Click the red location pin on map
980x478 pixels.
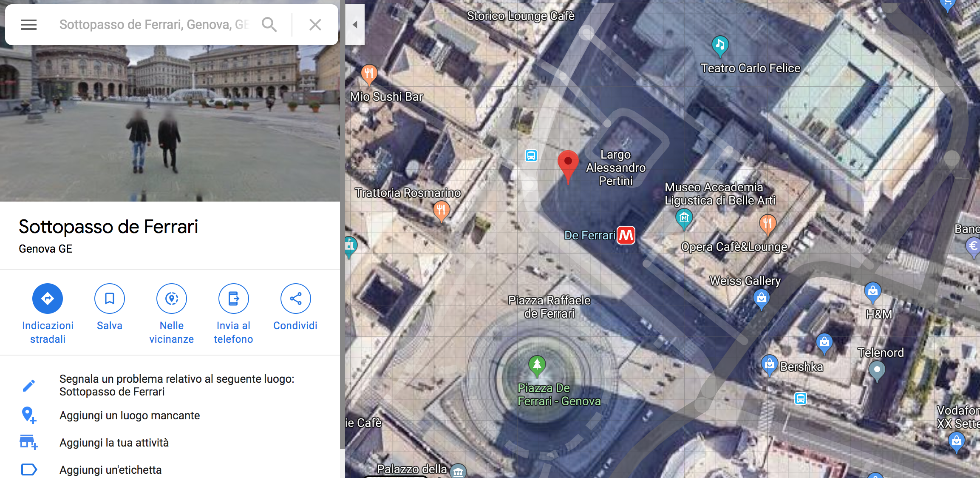(568, 166)
